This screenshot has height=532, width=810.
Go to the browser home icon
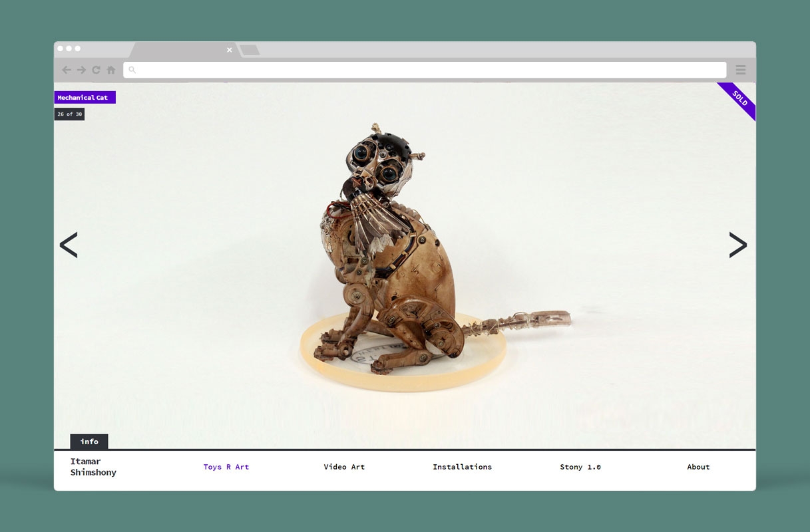point(111,70)
